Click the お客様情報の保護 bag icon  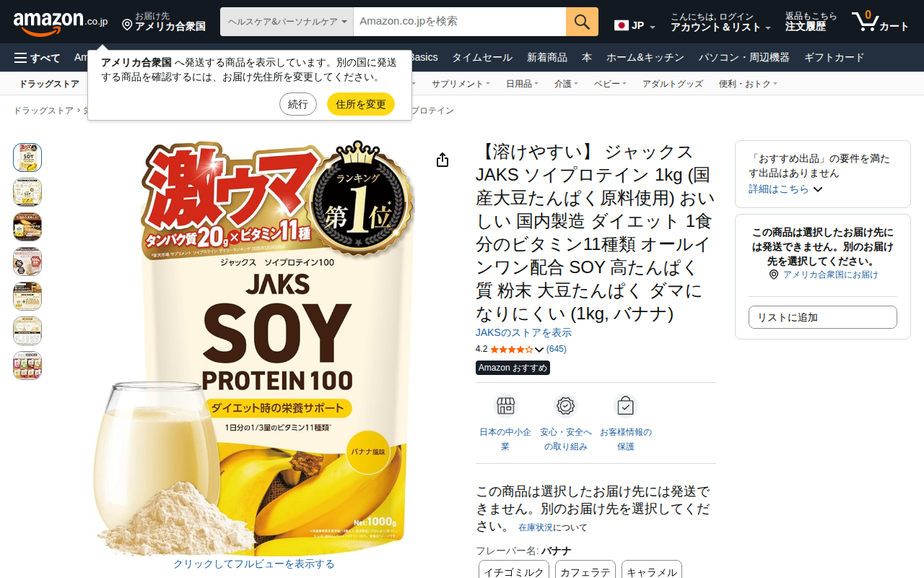coord(625,406)
